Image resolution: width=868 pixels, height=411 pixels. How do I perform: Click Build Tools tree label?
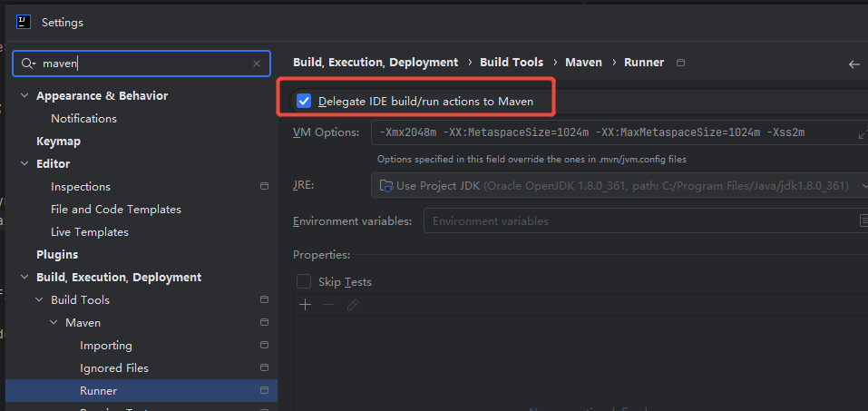pyautogui.click(x=80, y=300)
